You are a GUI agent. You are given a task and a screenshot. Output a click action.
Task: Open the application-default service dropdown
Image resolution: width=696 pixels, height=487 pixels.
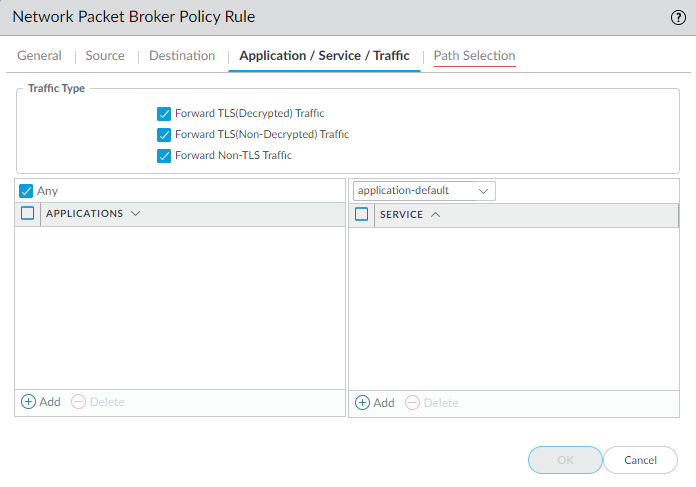pyautogui.click(x=424, y=191)
